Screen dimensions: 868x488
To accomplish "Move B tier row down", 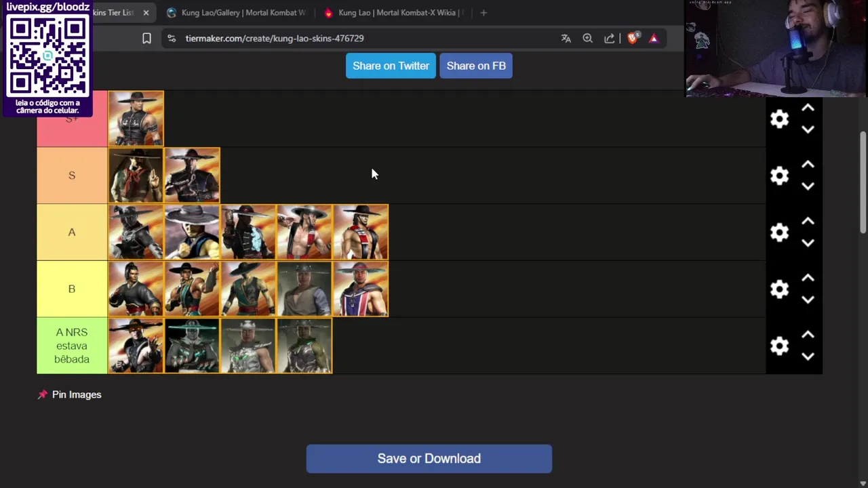I will [808, 300].
